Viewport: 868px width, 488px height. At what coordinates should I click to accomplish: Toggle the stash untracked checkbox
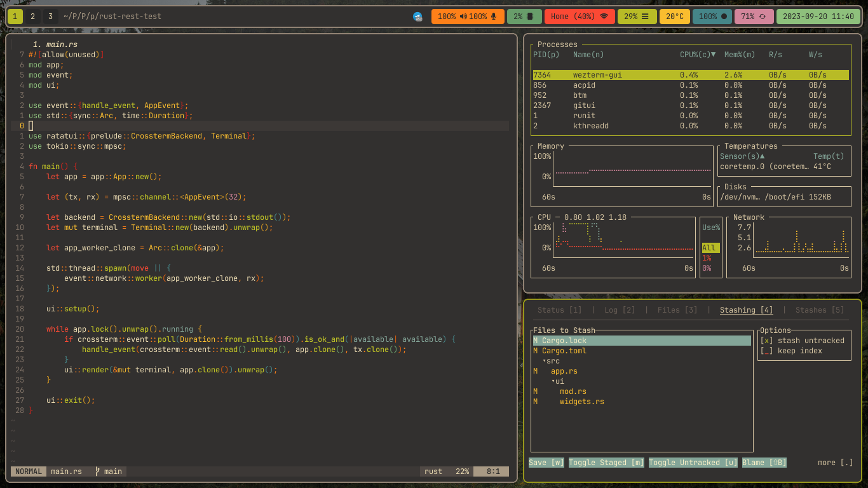pyautogui.click(x=766, y=341)
